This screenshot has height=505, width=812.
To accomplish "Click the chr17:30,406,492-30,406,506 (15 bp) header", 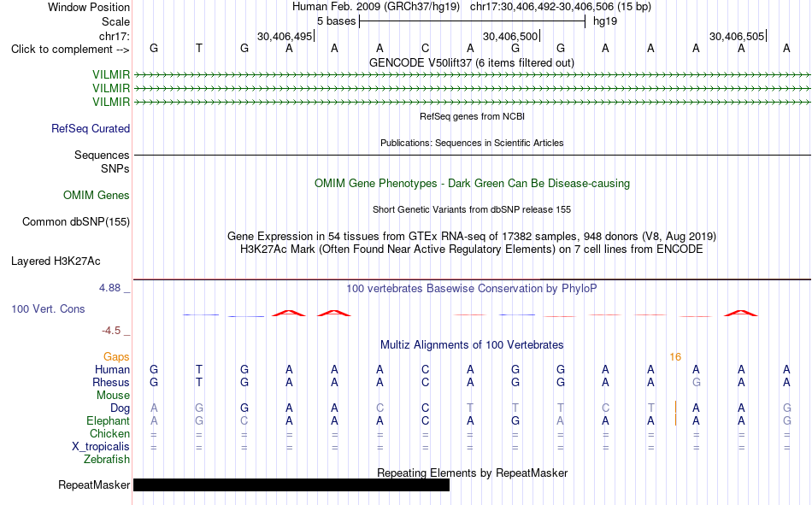I will [561, 7].
